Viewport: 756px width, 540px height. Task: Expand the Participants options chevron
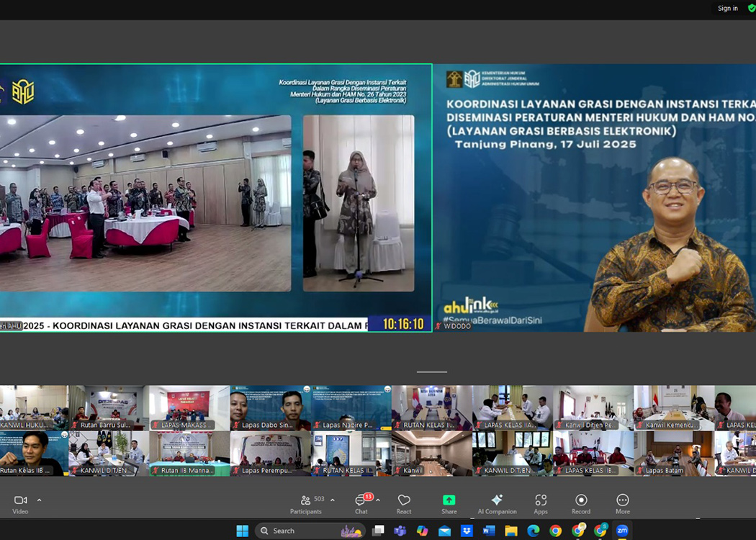tap(332, 500)
